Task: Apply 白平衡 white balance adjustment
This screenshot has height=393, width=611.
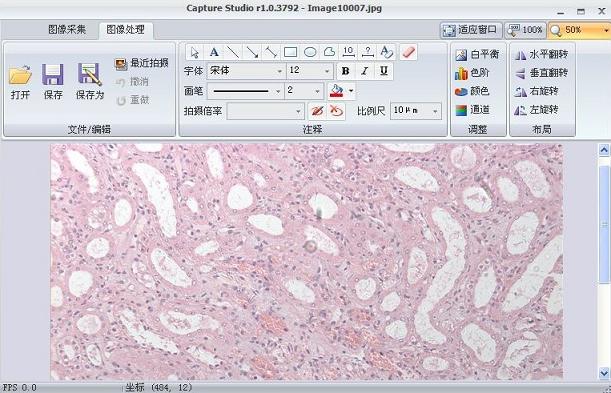Action: click(477, 55)
